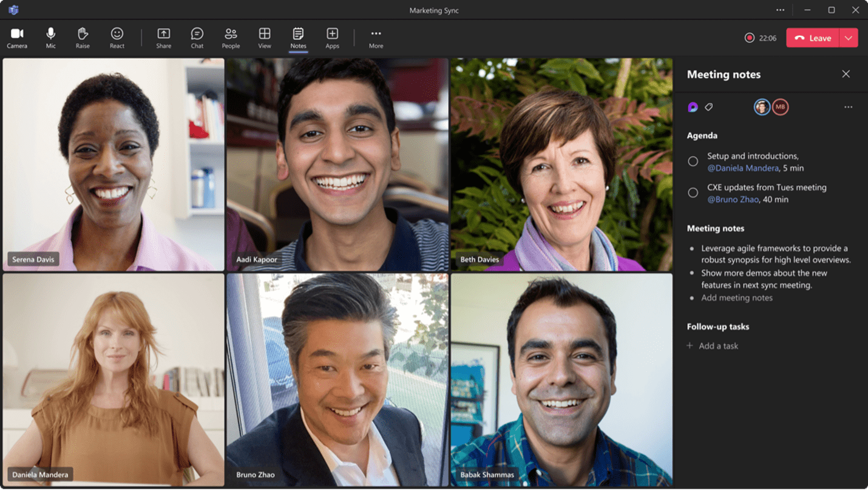Open the Apps panel

point(332,38)
